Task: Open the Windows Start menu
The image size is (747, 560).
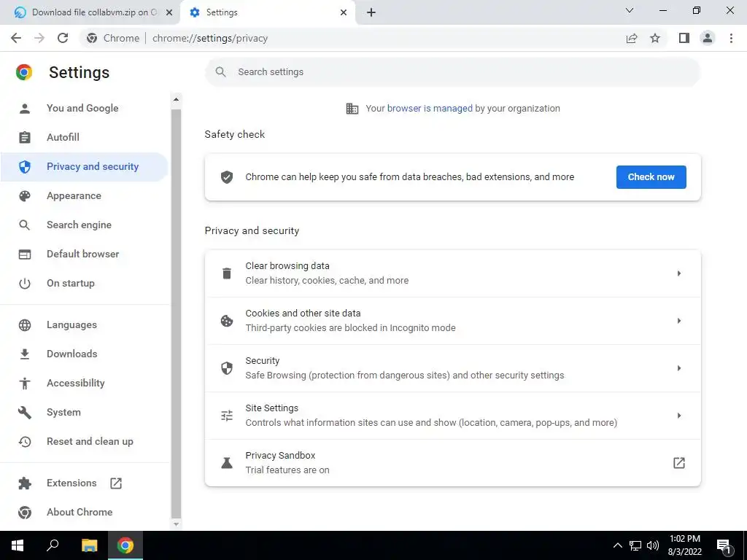Action: 18,545
